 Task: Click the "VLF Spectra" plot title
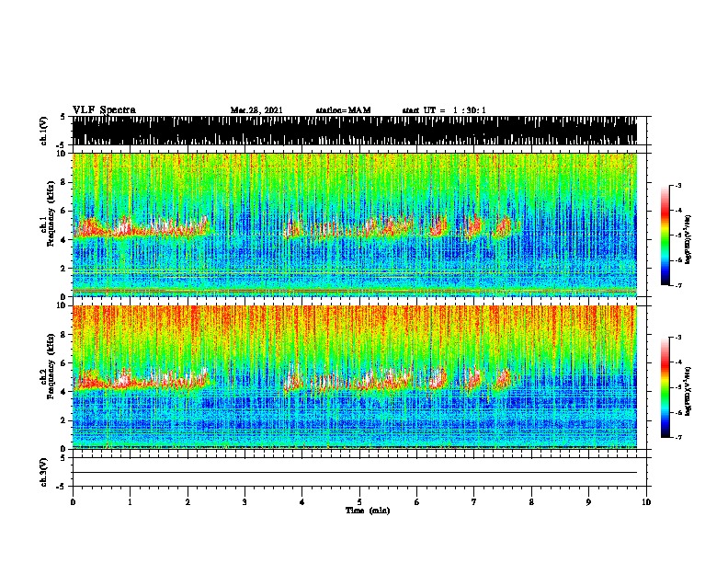(x=104, y=110)
